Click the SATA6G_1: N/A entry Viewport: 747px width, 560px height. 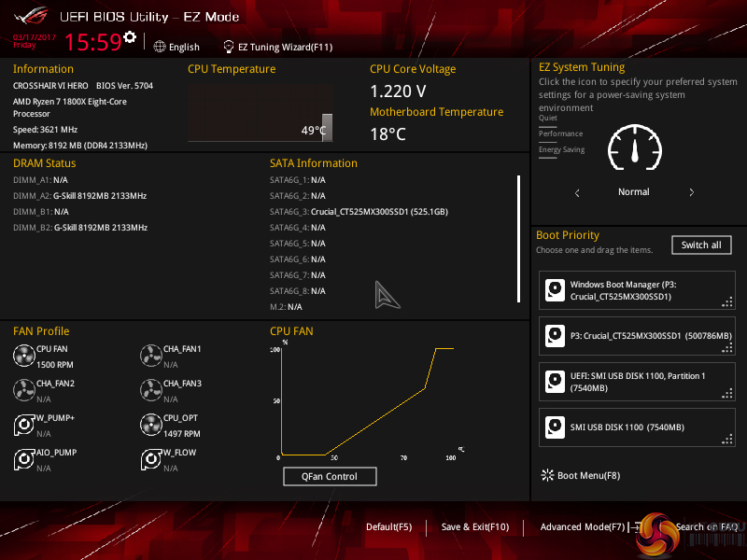coord(298,180)
